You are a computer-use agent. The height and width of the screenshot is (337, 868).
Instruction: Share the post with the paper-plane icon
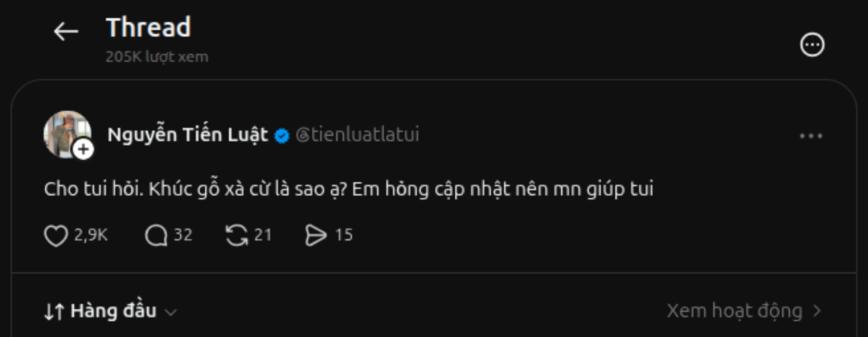coord(316,235)
